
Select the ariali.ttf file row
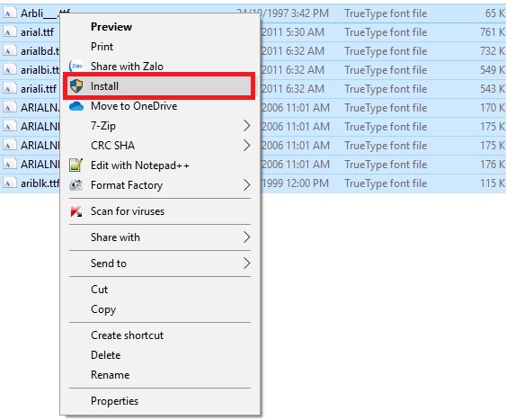coord(253,89)
